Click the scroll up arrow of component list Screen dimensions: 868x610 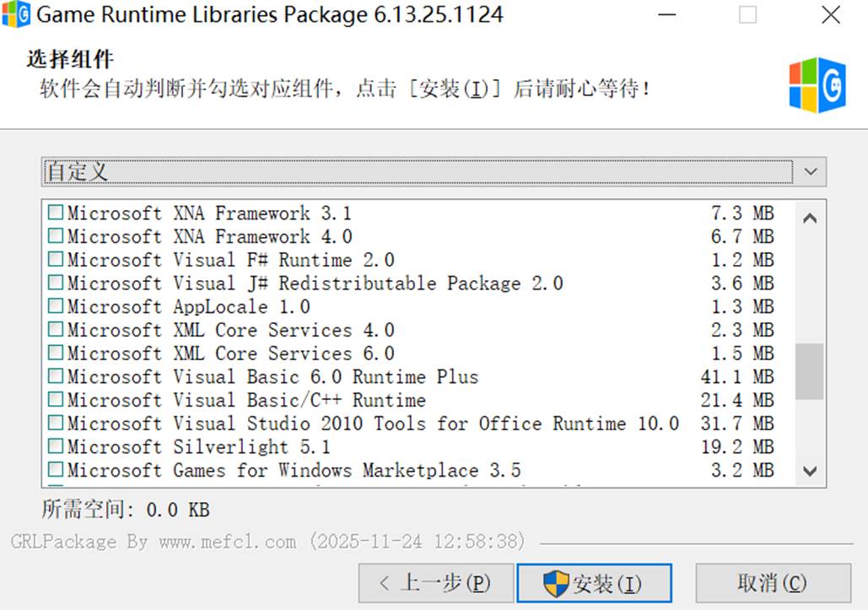tap(809, 218)
